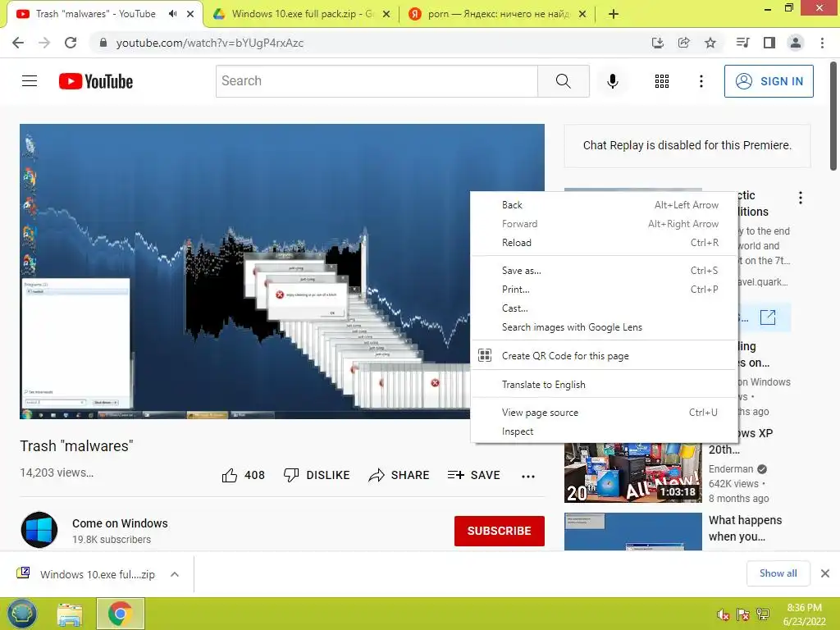Viewport: 840px width, 630px height.
Task: Open the Chrome profile avatar
Action: point(796,43)
